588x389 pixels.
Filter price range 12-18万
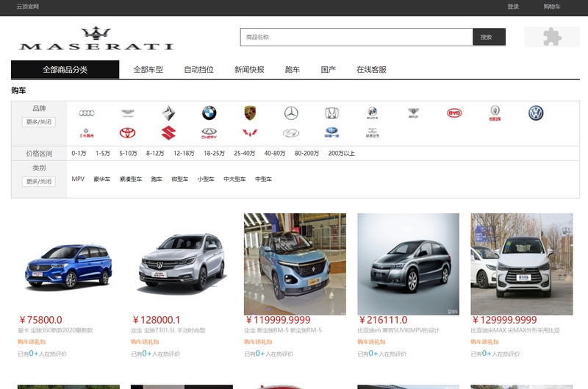pyautogui.click(x=184, y=154)
